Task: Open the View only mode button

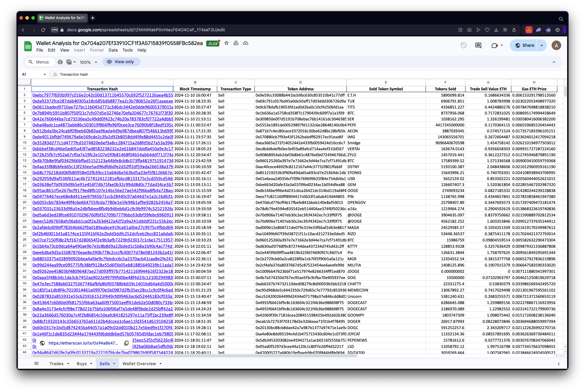Action: (x=121, y=62)
